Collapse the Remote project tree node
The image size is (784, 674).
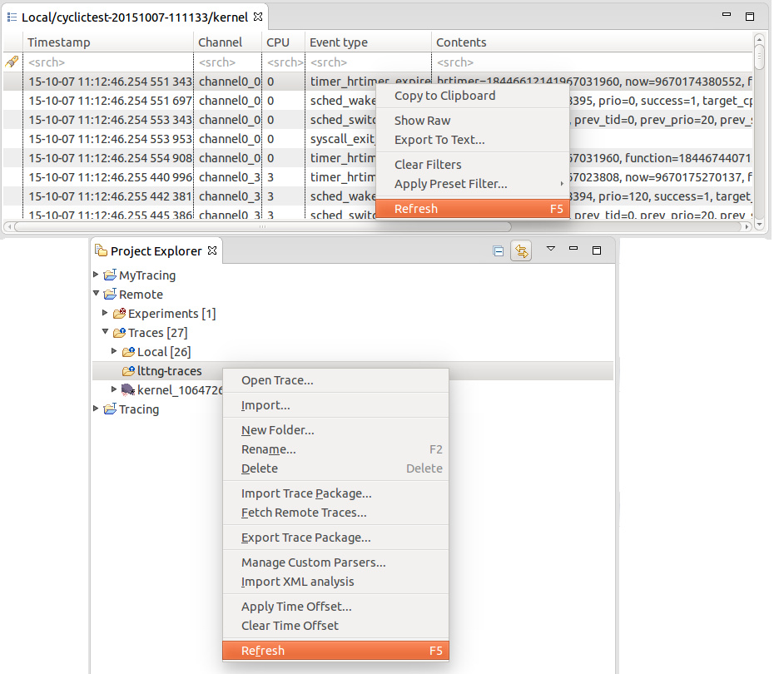97,295
